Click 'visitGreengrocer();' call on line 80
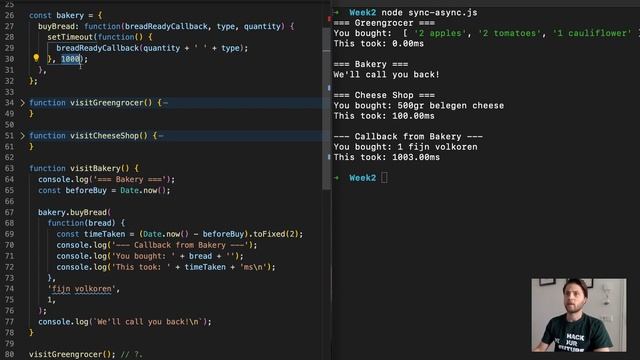The width and height of the screenshot is (640, 360). (x=72, y=354)
